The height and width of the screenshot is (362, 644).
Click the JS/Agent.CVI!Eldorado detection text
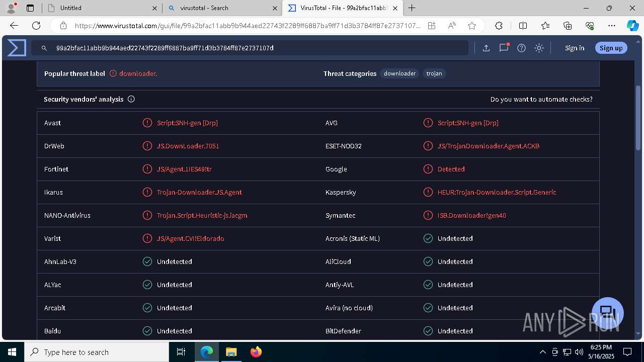(x=190, y=238)
